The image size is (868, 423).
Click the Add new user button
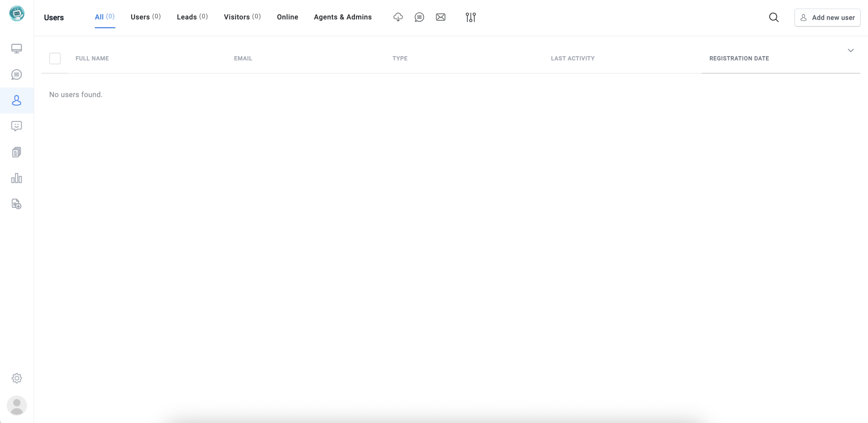[827, 18]
